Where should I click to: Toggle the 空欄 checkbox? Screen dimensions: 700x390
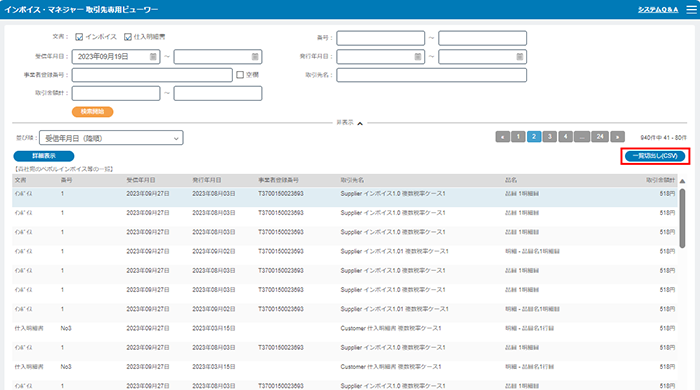240,75
